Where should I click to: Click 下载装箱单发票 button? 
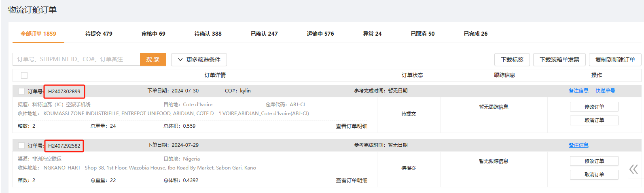tap(559, 60)
